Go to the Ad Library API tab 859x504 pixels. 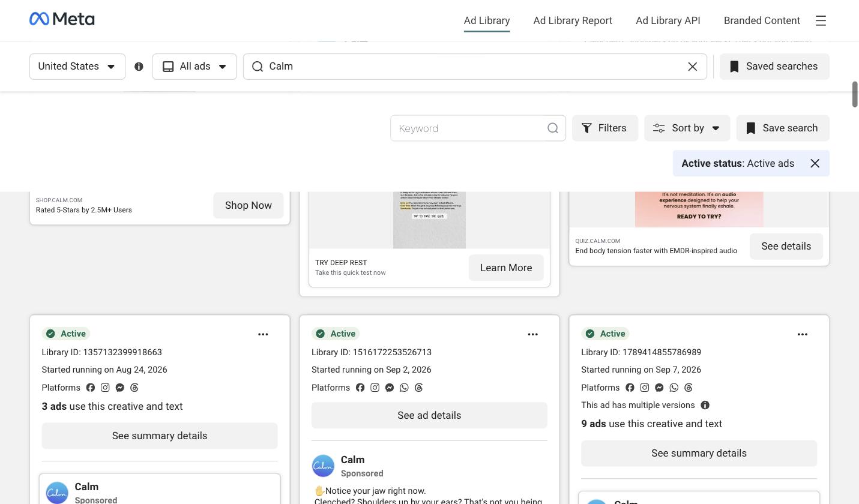[668, 20]
